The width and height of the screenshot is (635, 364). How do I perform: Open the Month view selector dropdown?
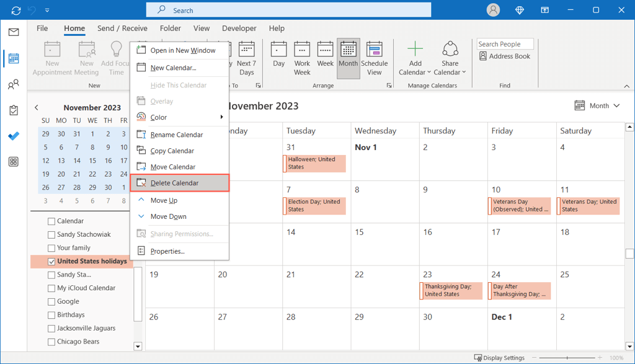(x=597, y=105)
